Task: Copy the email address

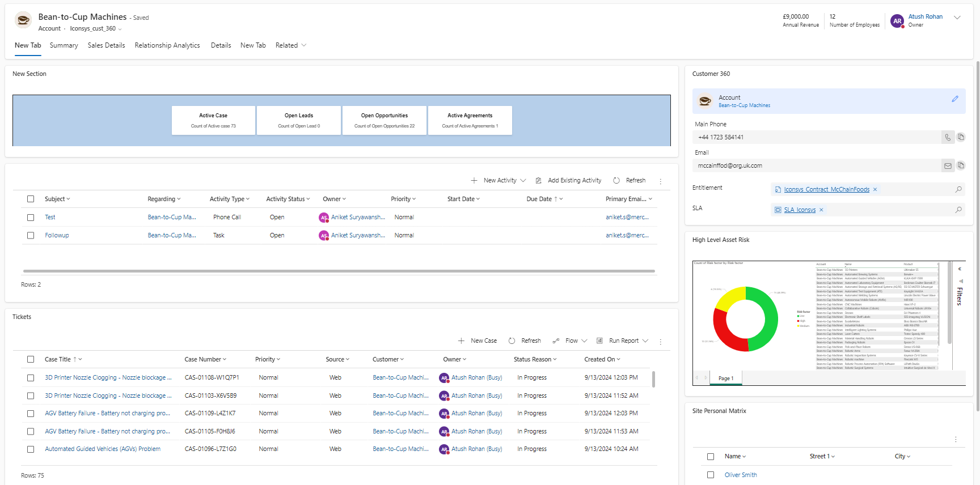Action: (x=961, y=165)
